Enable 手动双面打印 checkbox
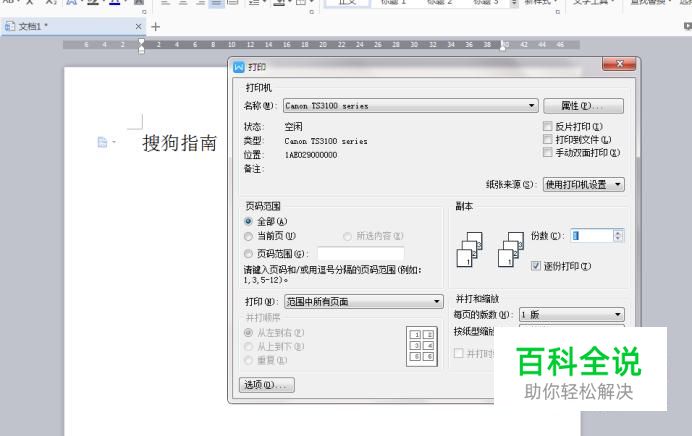692x436 pixels. [x=548, y=152]
